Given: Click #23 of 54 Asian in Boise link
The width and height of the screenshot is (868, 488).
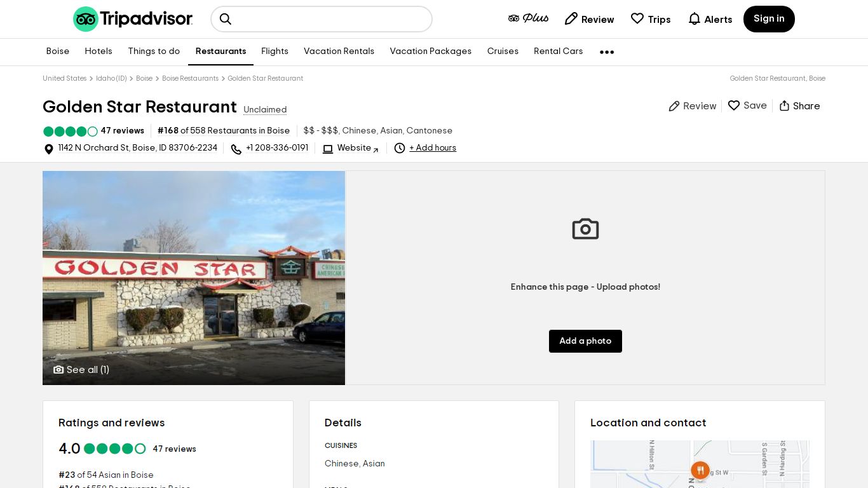Looking at the screenshot, I should (106, 475).
